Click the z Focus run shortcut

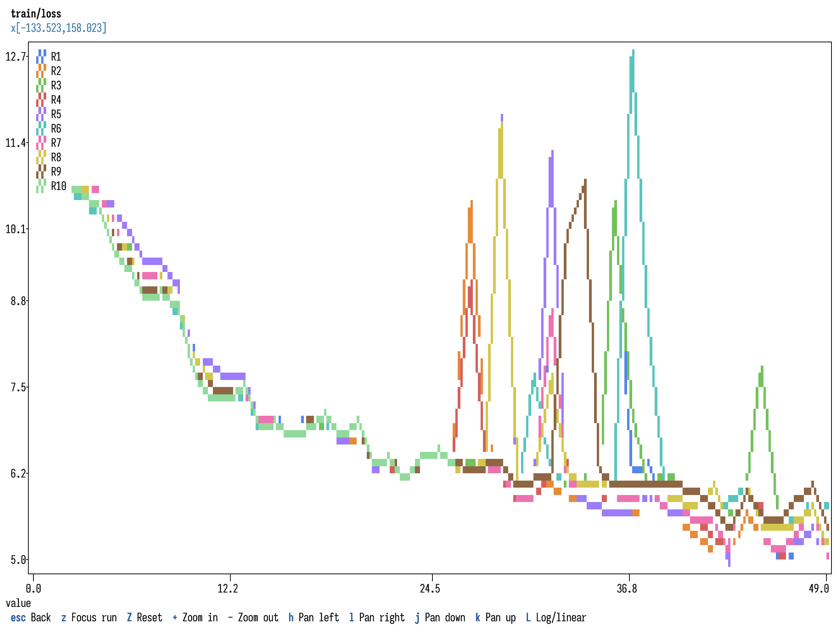(89, 617)
